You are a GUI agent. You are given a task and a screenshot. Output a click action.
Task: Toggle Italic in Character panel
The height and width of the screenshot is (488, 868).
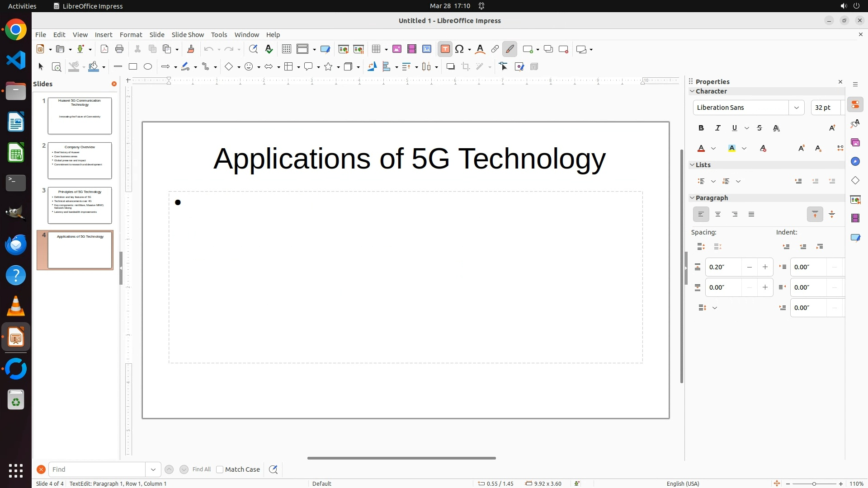click(717, 128)
